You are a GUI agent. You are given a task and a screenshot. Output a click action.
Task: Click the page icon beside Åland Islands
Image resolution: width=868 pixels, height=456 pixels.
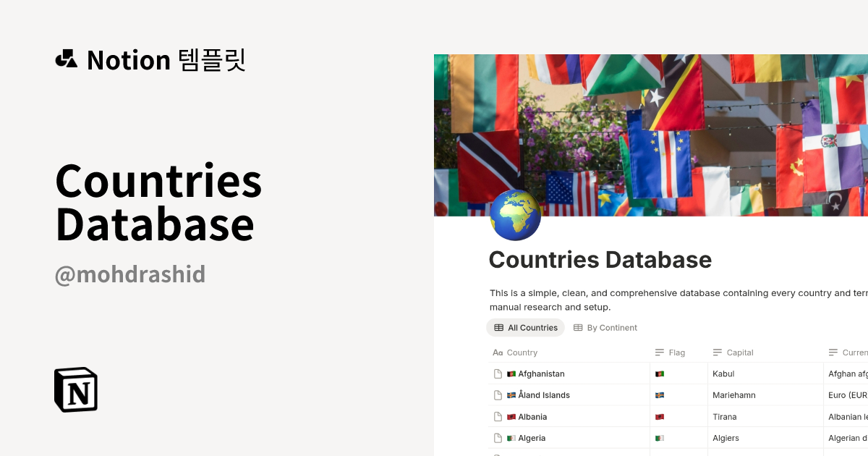(x=498, y=395)
